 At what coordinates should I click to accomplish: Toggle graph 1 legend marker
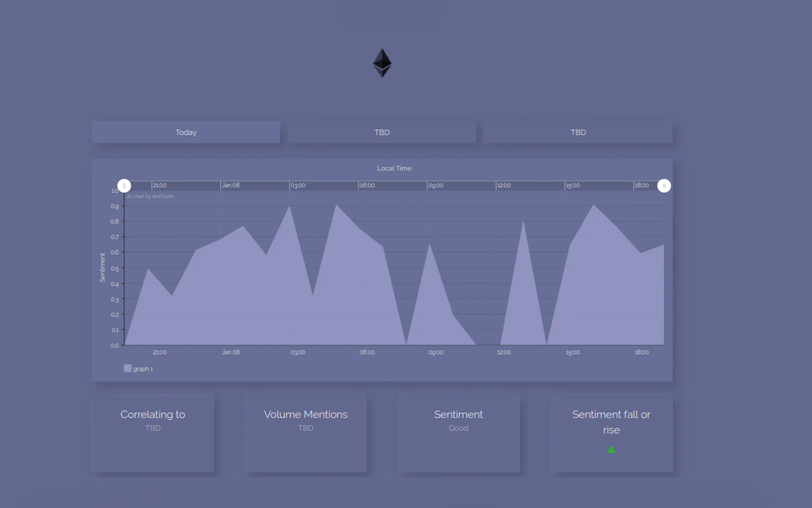(128, 368)
